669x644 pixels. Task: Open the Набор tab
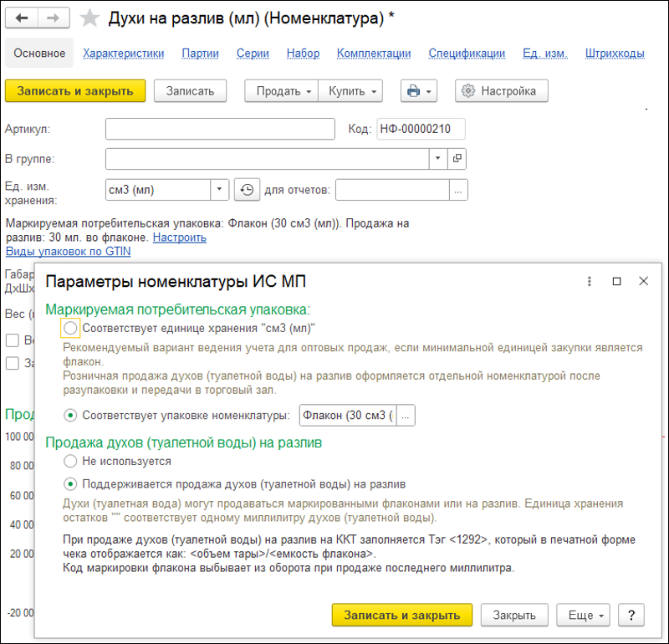click(303, 54)
